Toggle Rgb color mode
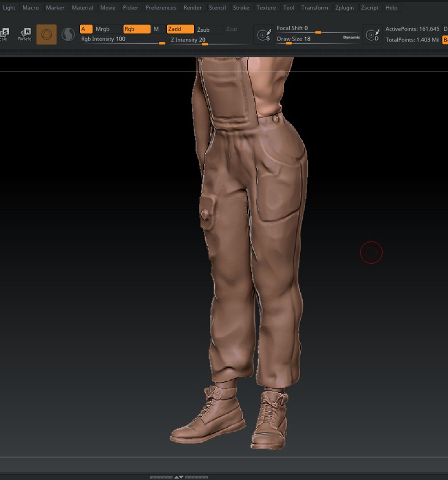This screenshot has height=480, width=448. coord(137,29)
